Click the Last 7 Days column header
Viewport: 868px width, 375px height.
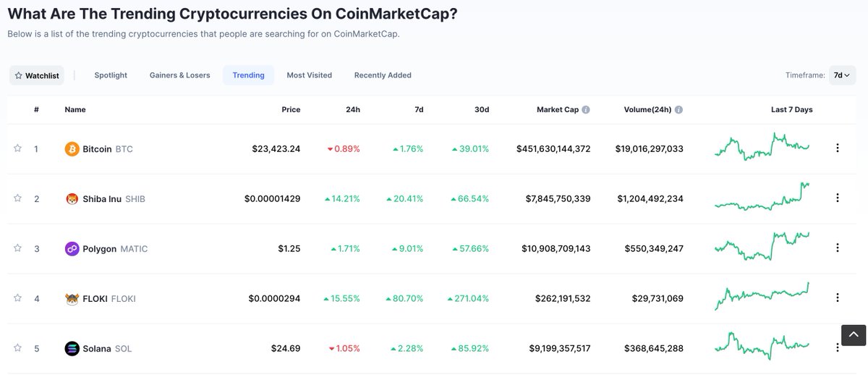pyautogui.click(x=792, y=110)
